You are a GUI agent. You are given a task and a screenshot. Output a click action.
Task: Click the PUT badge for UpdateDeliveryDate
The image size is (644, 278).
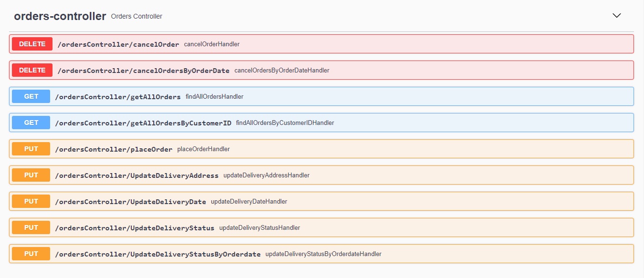tap(31, 201)
